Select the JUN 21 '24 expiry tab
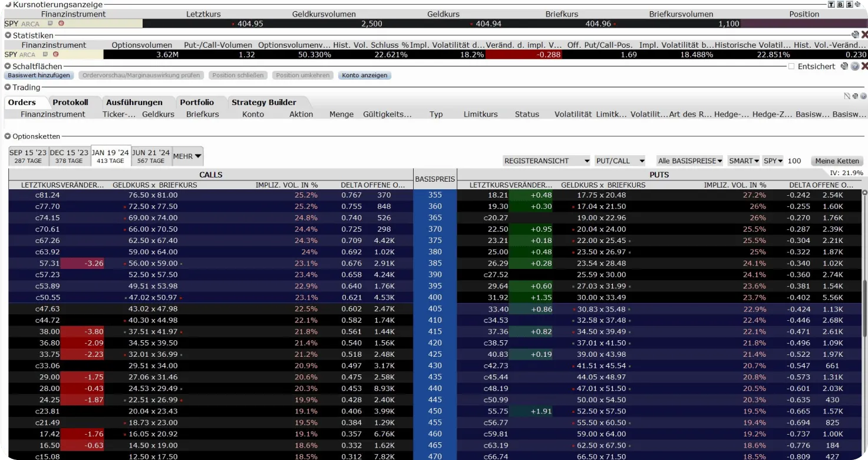 (x=151, y=156)
